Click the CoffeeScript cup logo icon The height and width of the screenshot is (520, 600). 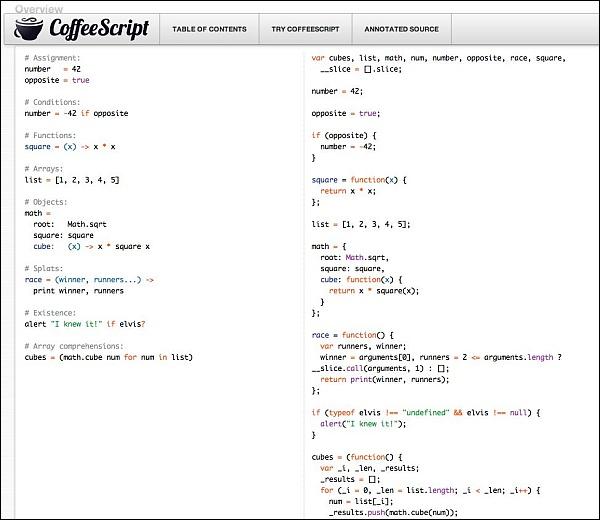tap(29, 29)
